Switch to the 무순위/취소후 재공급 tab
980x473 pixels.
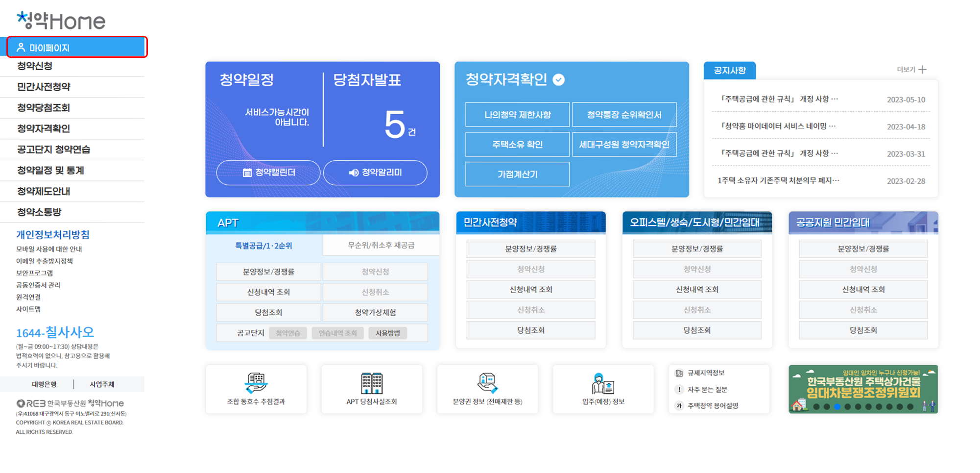tap(381, 245)
